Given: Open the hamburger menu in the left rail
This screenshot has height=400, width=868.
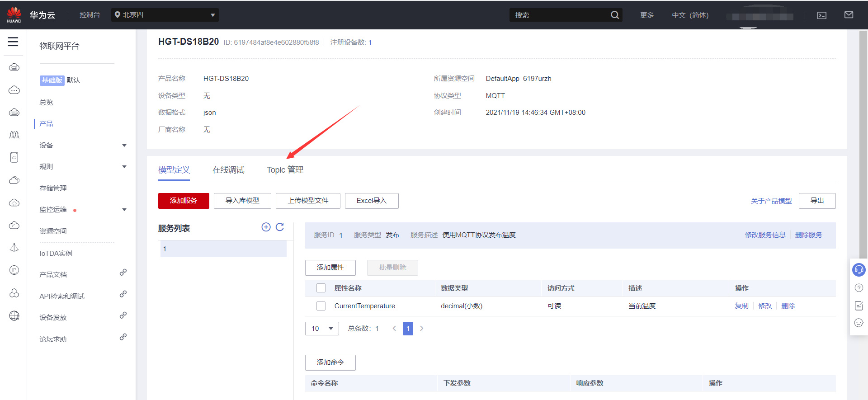Looking at the screenshot, I should point(13,42).
